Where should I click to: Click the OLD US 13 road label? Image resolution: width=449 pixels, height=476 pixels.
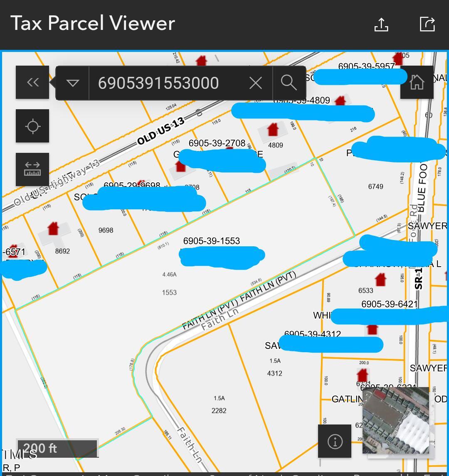161,131
